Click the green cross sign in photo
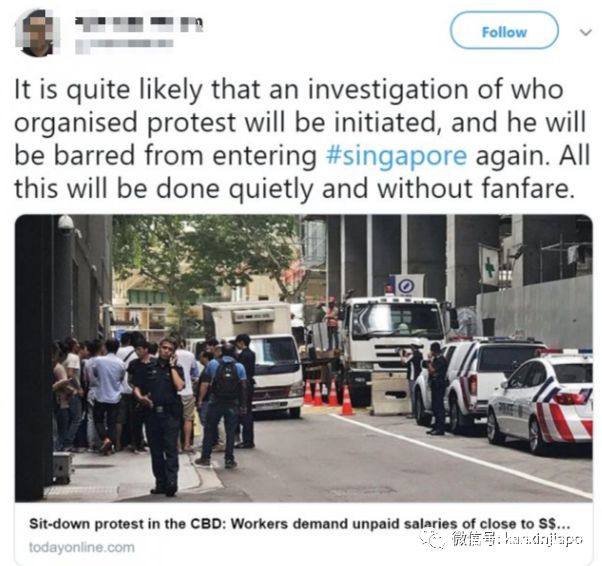The width and height of the screenshot is (602, 566). tap(488, 266)
